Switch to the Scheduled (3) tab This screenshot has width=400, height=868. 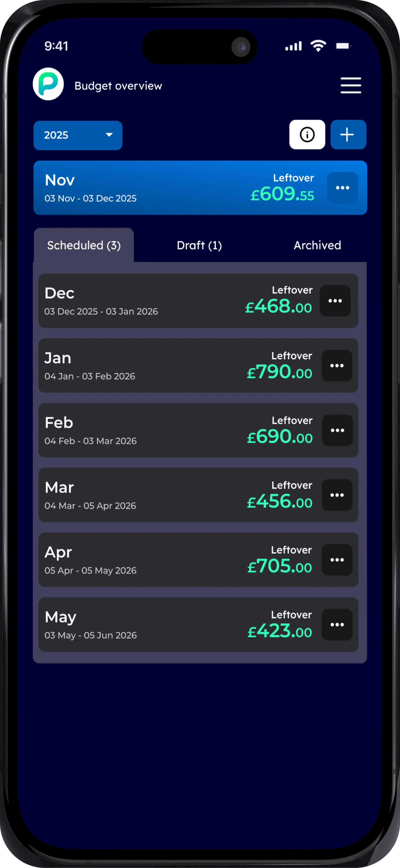[x=84, y=245]
